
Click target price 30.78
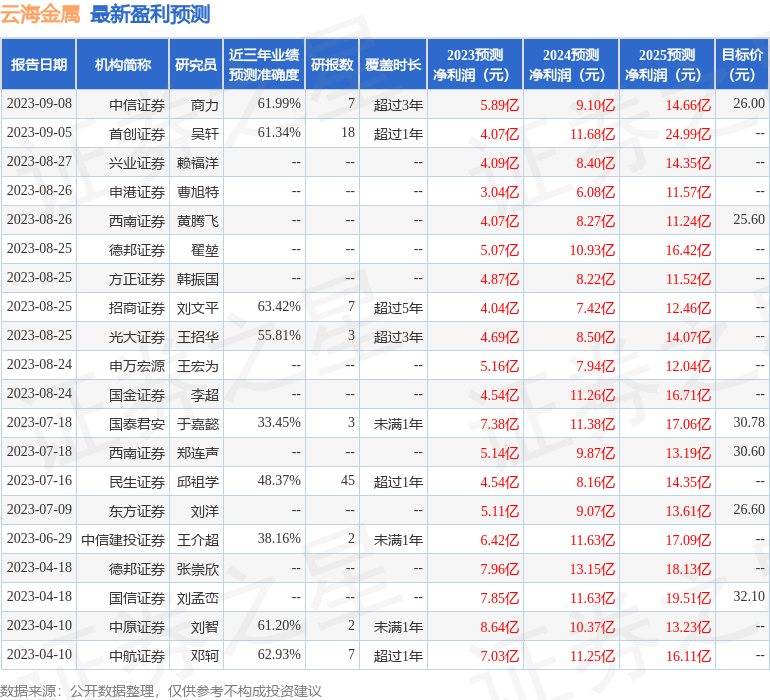click(x=749, y=422)
